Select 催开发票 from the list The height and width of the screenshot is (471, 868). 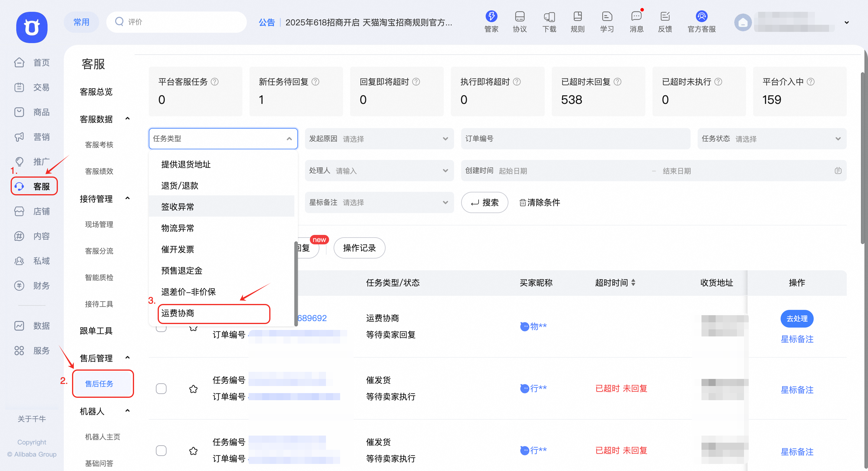(x=221, y=249)
